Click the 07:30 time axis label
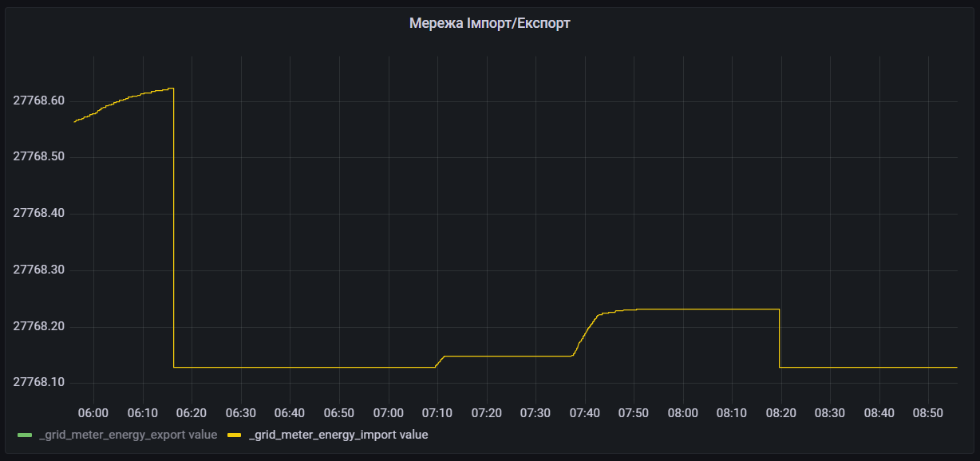Viewport: 980px width, 461px height. (x=535, y=412)
